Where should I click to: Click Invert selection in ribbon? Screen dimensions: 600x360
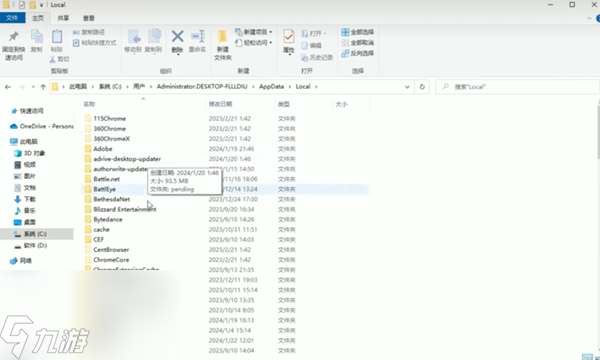357,53
